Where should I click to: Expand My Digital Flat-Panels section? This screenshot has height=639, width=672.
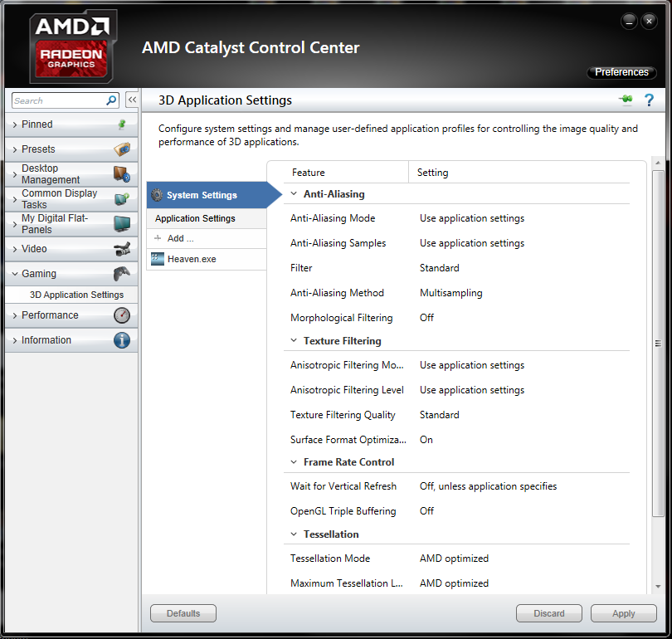[x=15, y=224]
